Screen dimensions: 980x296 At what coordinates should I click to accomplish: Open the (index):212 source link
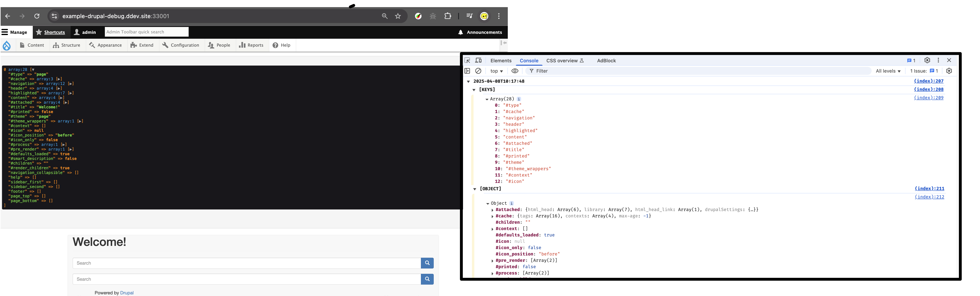pos(929,197)
